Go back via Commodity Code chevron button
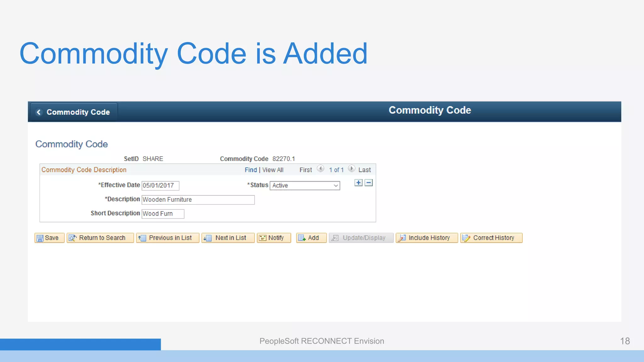The width and height of the screenshot is (644, 362). pos(74,112)
